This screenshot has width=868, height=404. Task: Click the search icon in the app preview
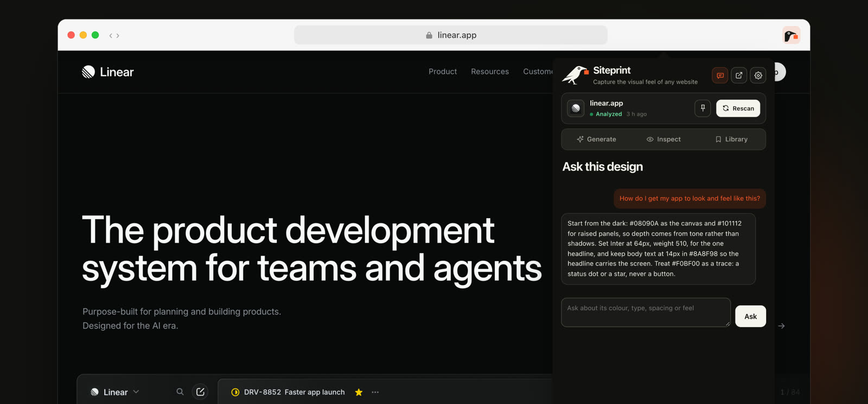click(180, 392)
